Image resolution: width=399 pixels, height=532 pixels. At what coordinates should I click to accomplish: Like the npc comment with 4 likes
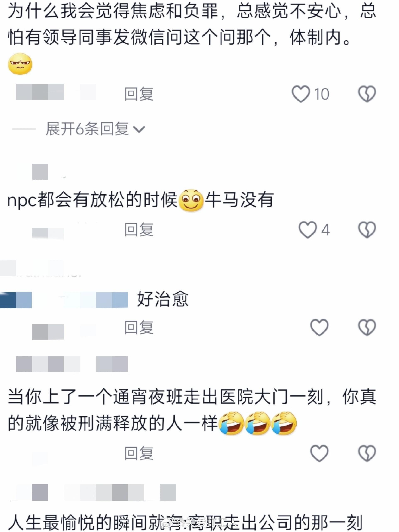pos(308,230)
